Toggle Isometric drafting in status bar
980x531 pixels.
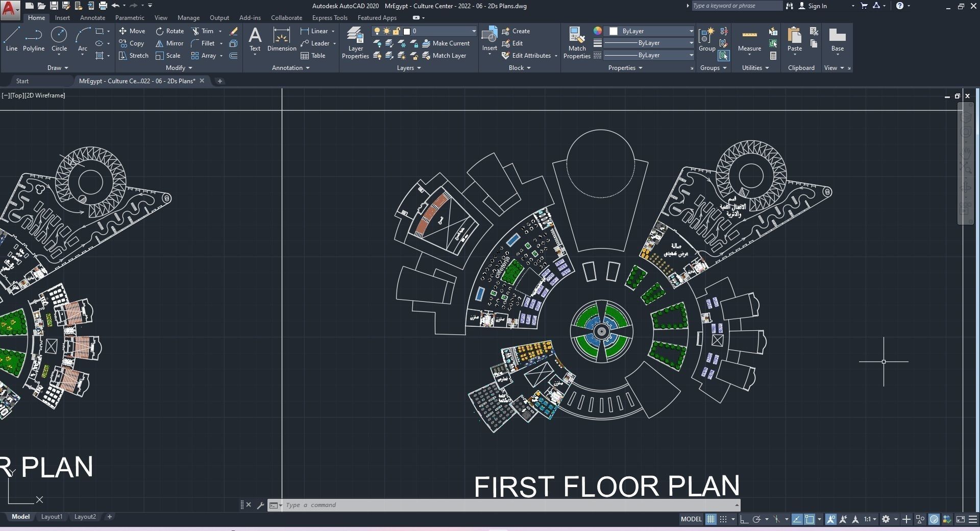tap(776, 519)
